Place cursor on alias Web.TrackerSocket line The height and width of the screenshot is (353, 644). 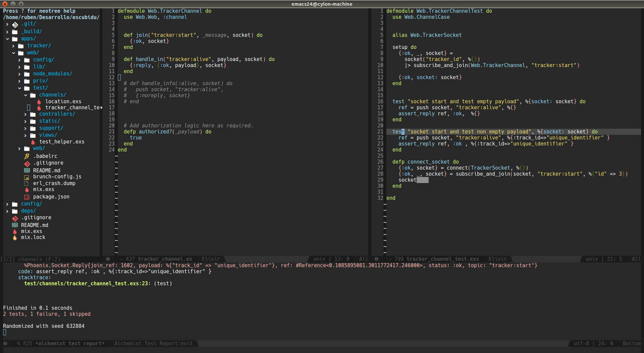427,35
